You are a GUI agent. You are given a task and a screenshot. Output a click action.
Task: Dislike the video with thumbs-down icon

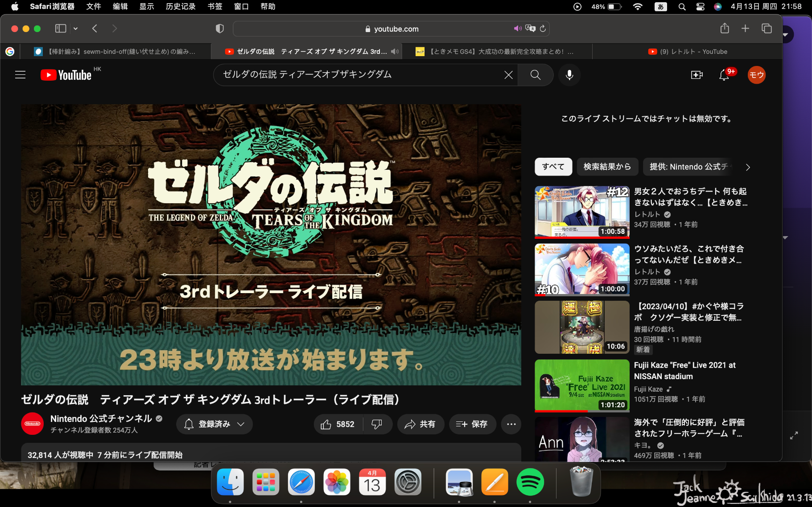tap(377, 424)
